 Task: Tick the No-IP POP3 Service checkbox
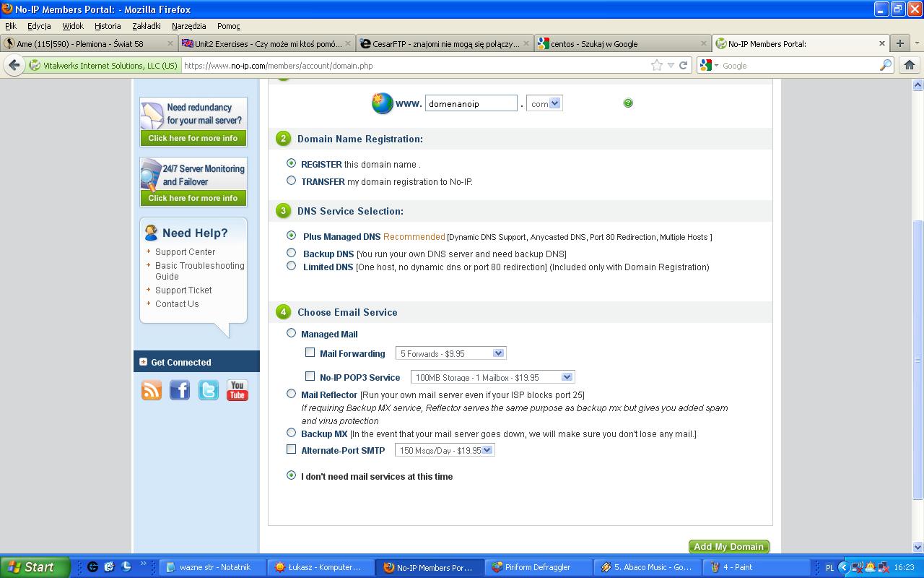pyautogui.click(x=310, y=376)
